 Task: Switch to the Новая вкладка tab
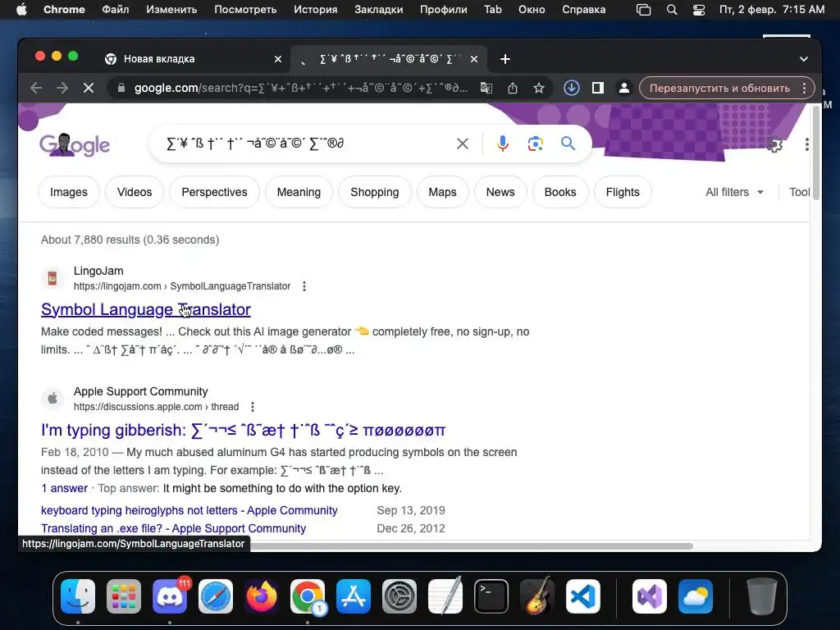point(191,59)
